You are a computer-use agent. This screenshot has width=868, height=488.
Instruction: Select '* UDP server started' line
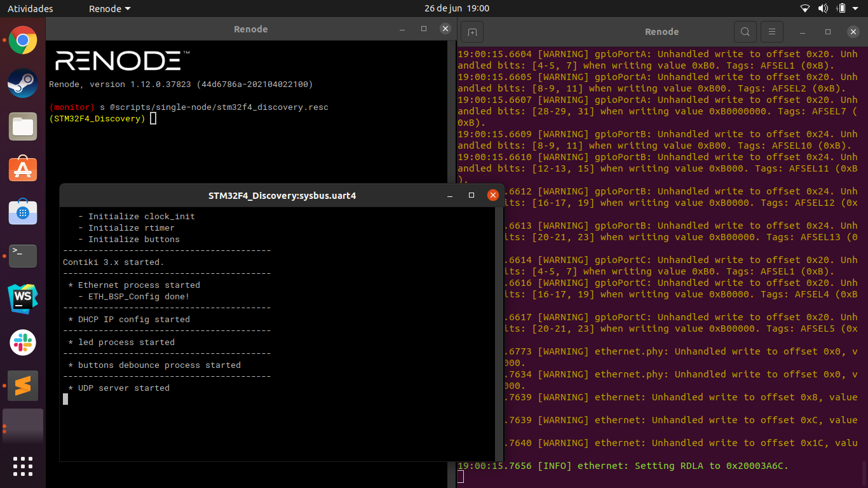pyautogui.click(x=119, y=388)
